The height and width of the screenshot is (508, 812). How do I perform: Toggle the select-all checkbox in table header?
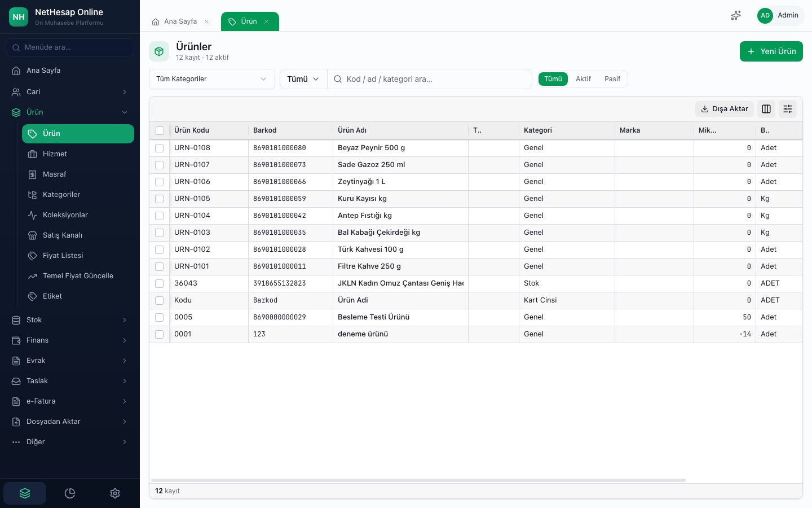click(x=160, y=131)
